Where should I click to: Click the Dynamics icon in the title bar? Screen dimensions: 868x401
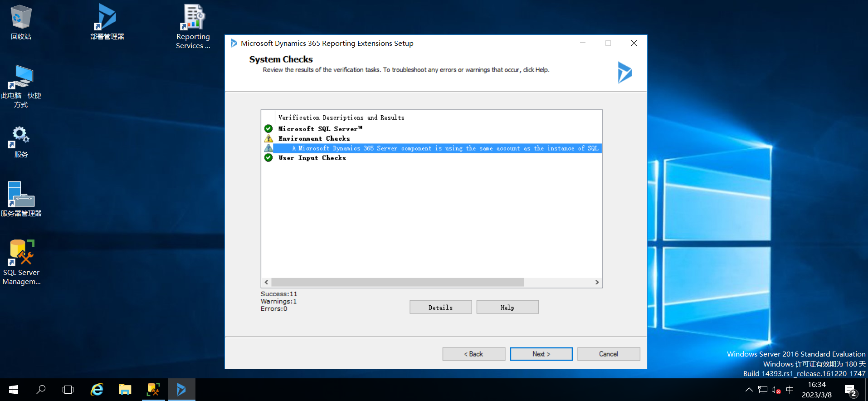coord(234,43)
